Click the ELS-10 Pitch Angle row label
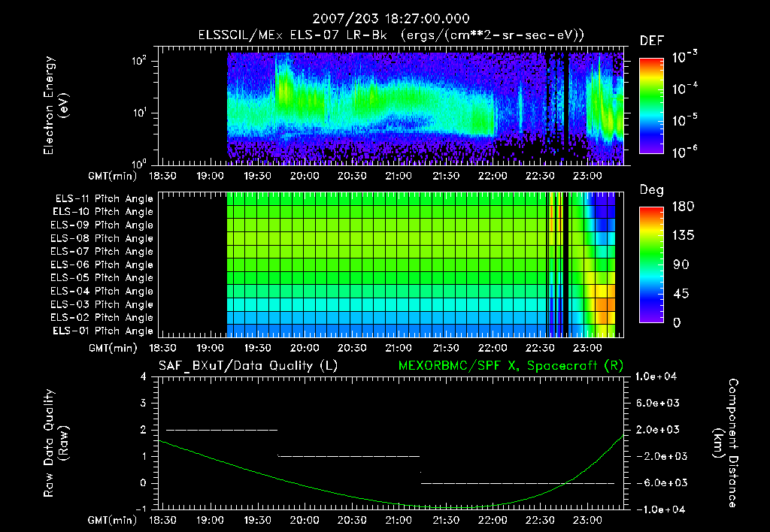The image size is (770, 532). (103, 212)
